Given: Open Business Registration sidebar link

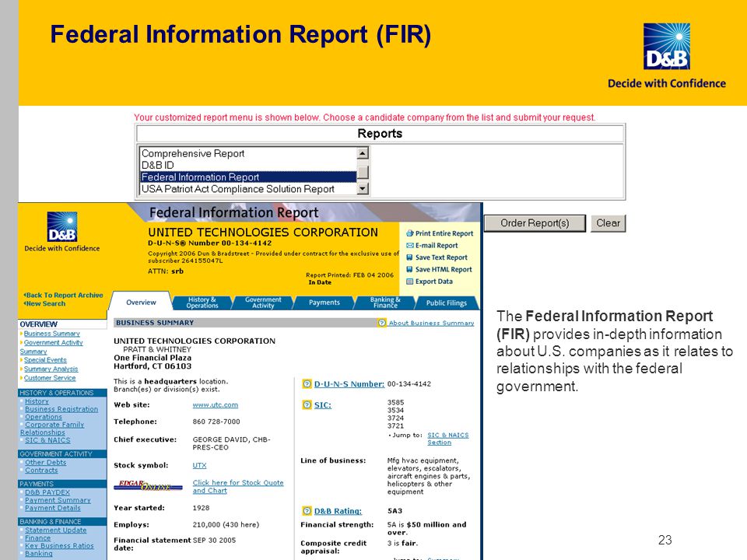Looking at the screenshot, I should (x=61, y=409).
